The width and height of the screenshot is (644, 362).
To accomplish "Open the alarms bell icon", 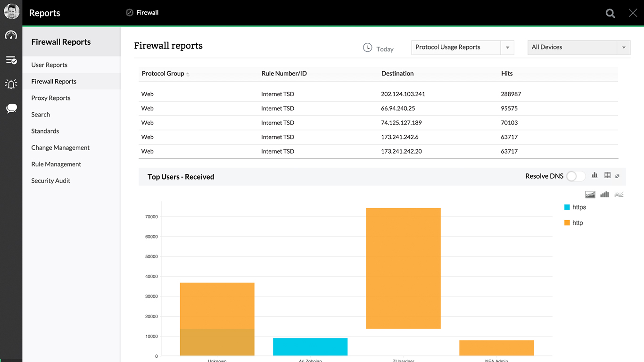I will tap(11, 84).
